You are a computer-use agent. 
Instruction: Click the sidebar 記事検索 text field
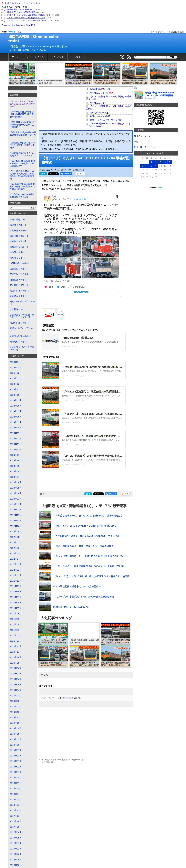[x=19, y=208]
